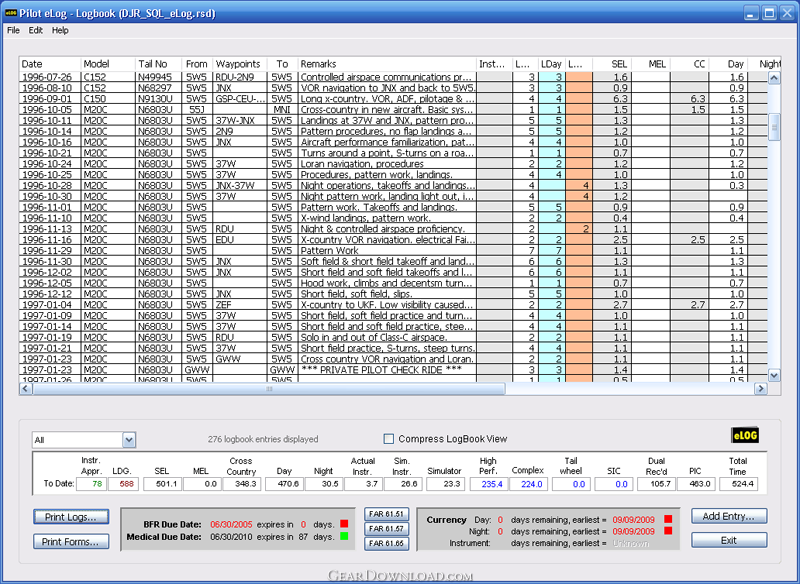
Task: Select the EDU waypoint cell
Action: (239, 240)
